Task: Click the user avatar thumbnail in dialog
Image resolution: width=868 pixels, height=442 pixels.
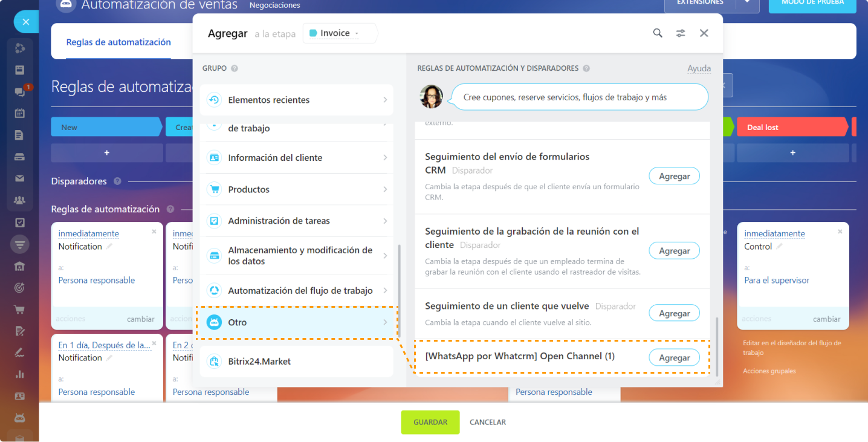Action: (x=432, y=97)
